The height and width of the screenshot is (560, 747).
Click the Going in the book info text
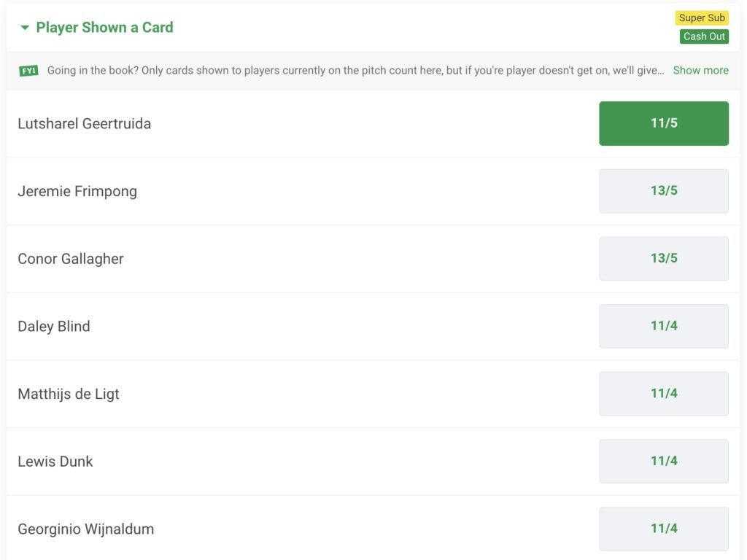click(x=355, y=71)
